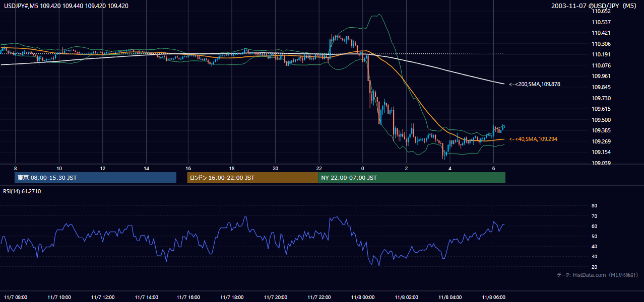Click the 11/7 18:00 time label

click(233, 297)
